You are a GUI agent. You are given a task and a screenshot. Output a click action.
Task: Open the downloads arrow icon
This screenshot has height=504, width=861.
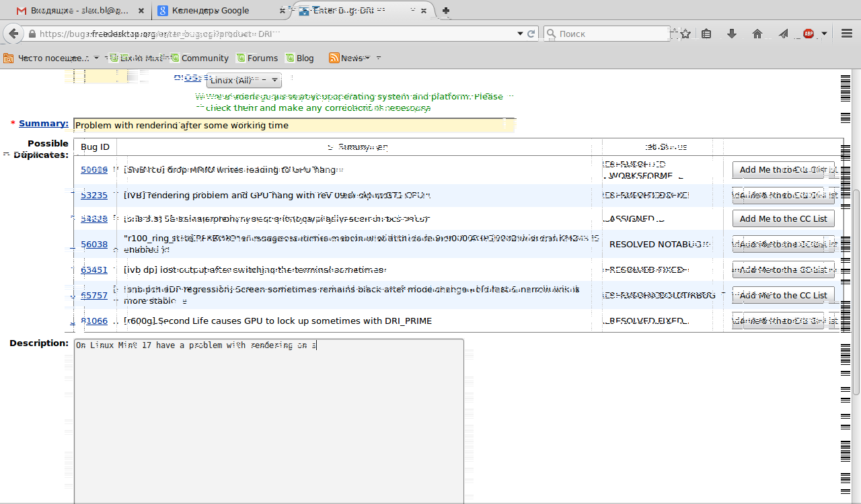pos(732,34)
